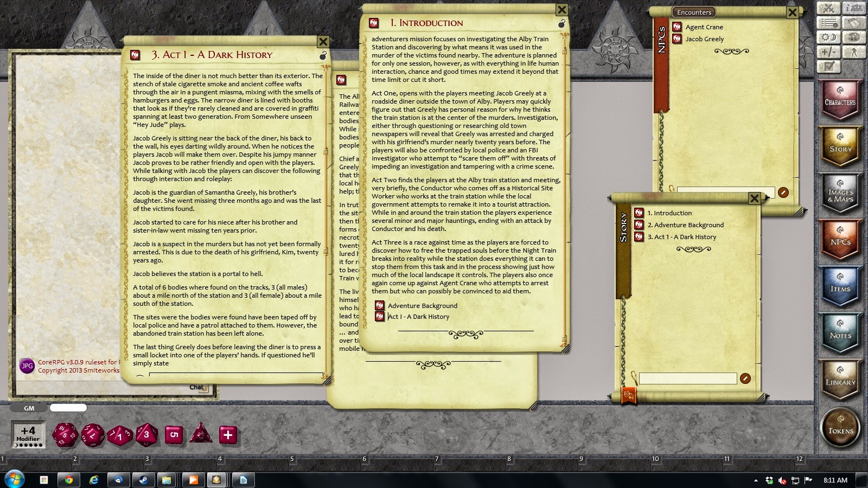868x488 pixels.
Task: Open the taskbar clock showing 8:11 AM
Action: coord(835,480)
